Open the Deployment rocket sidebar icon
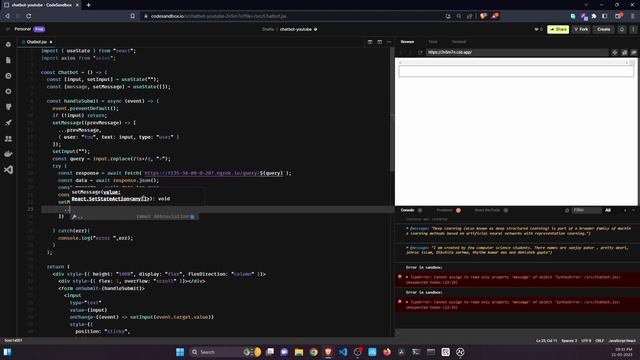Viewport: 640px width, 360px height. (x=8, y=123)
